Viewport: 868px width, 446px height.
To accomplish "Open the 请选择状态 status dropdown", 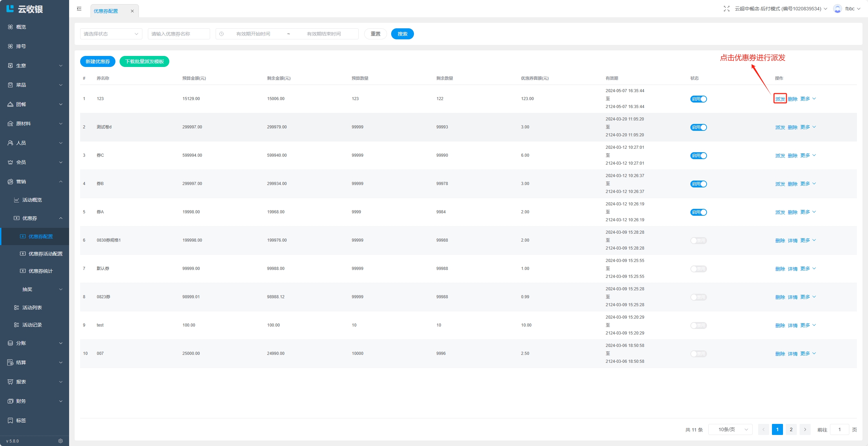I will 111,34.
